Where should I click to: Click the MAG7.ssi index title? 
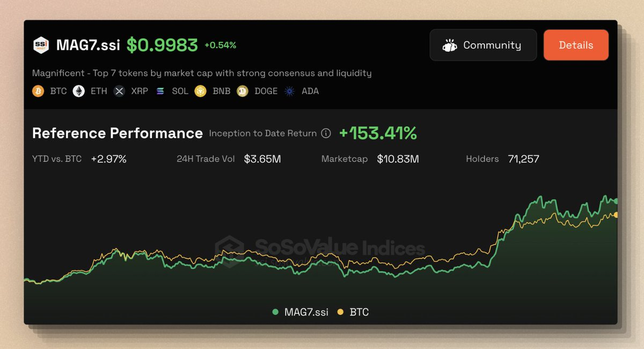point(88,45)
